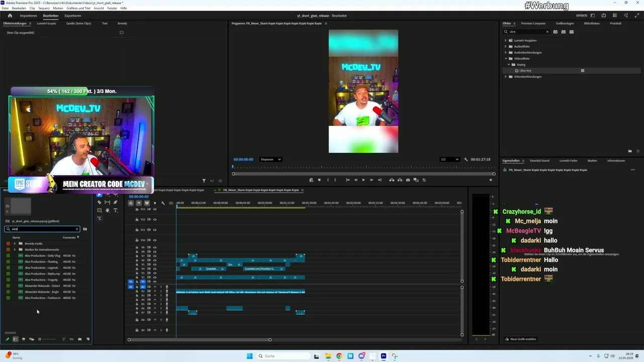Select the Hand tool

tap(107, 210)
